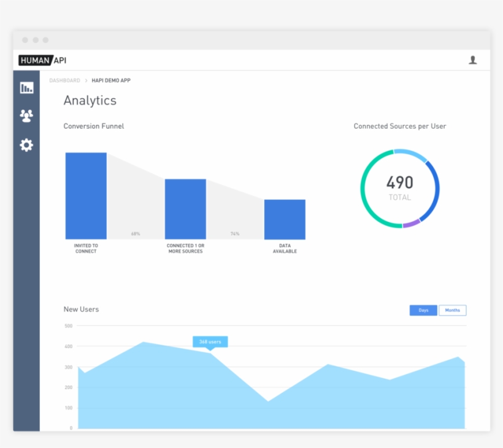Open the Analytics chart icon in sidebar
This screenshot has height=448, width=503.
coord(26,88)
